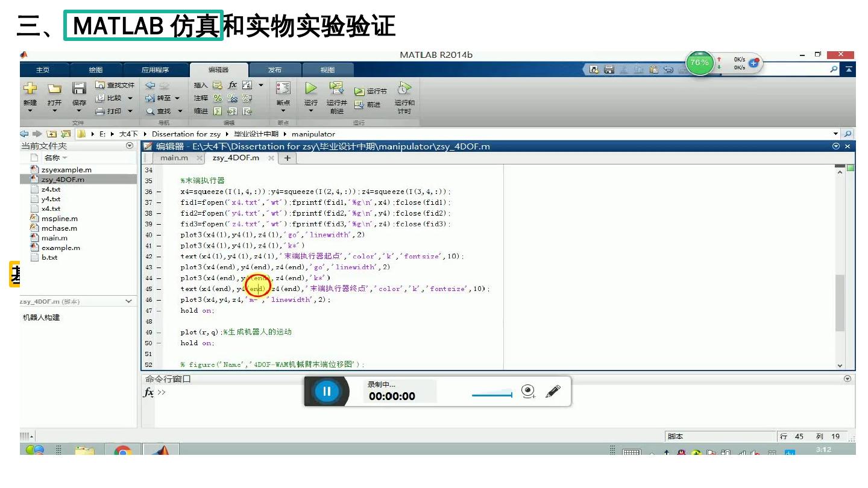Click the comment percent icon
Viewport: 868px width, 488px height.
[218, 98]
